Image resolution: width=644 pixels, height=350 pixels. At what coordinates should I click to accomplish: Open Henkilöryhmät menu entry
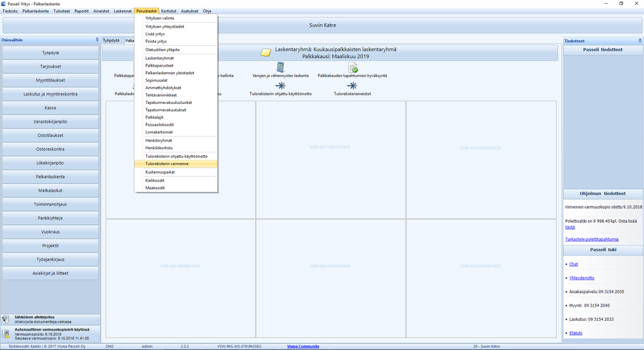click(176, 141)
